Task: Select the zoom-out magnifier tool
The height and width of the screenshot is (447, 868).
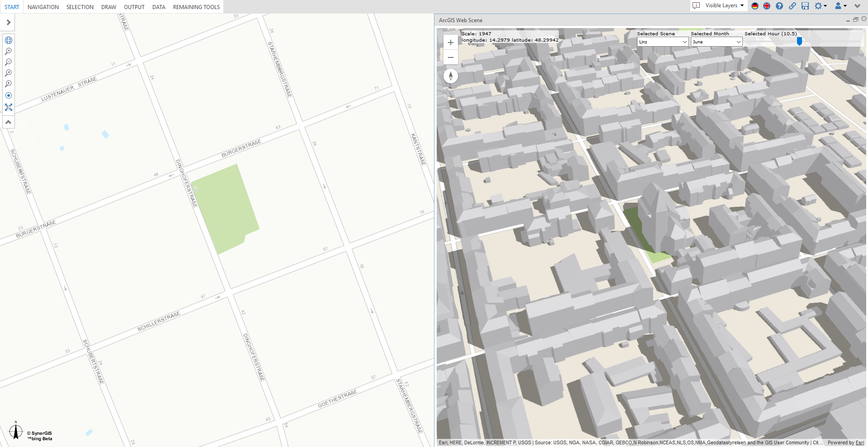Action: click(x=8, y=62)
